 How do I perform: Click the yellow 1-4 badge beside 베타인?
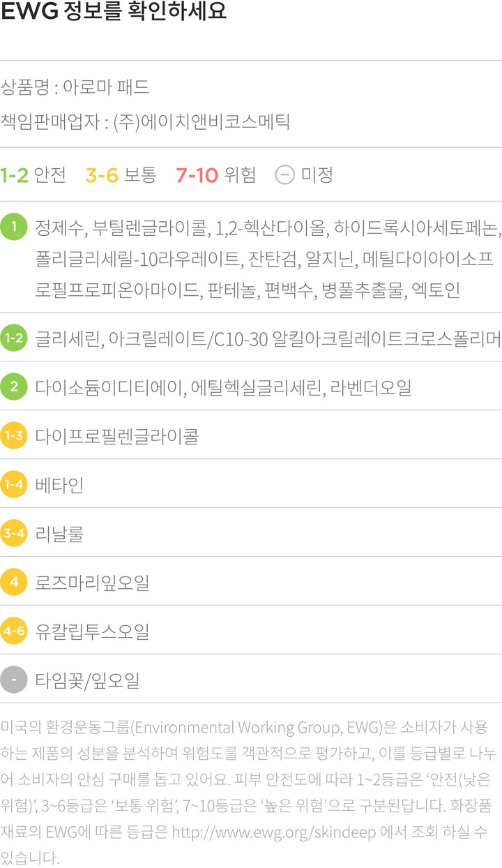pos(14,484)
